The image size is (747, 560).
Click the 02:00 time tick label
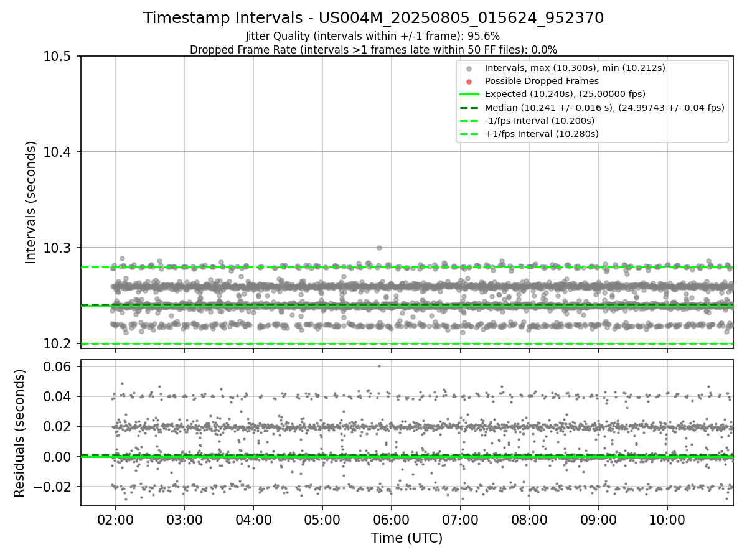[115, 518]
